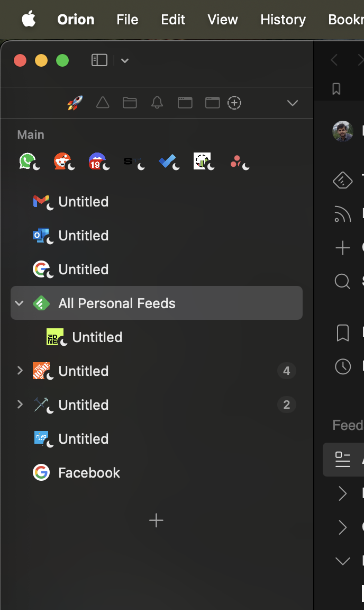This screenshot has height=610, width=364.
Task: Click the plus button to add new tab
Action: 156,521
